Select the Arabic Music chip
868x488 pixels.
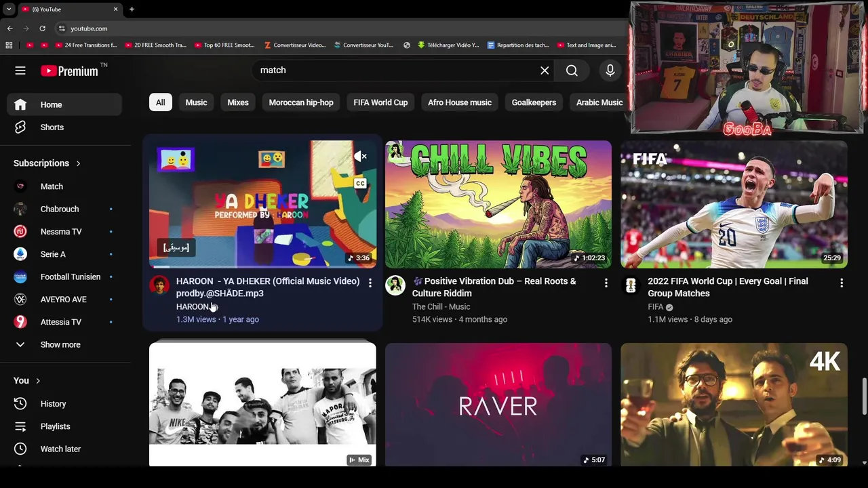pyautogui.click(x=599, y=102)
